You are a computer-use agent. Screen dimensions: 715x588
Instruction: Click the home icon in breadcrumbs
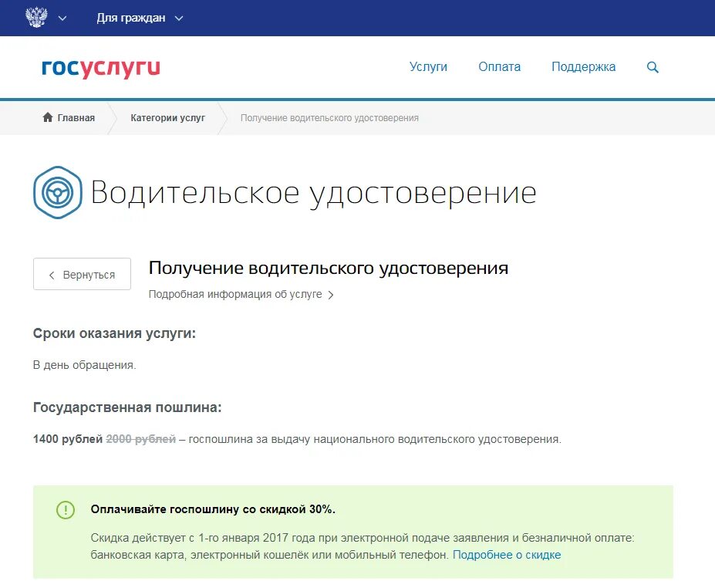(47, 117)
